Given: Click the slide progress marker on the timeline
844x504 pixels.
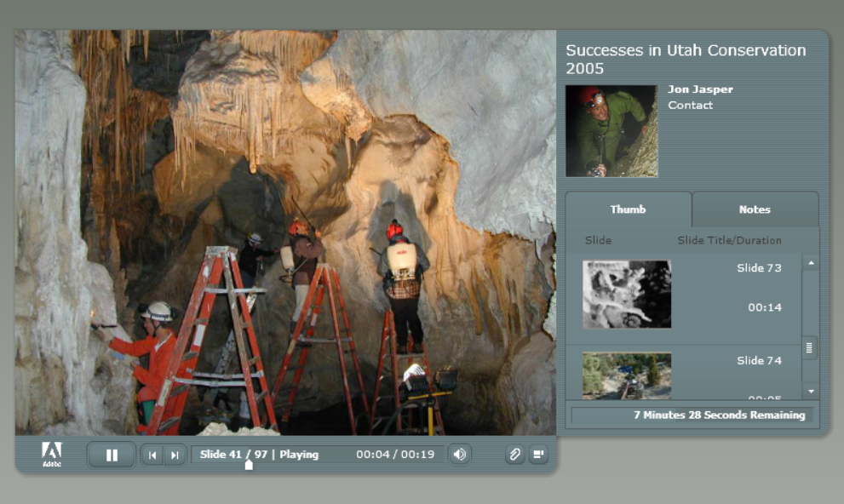Looking at the screenshot, I should coord(249,464).
